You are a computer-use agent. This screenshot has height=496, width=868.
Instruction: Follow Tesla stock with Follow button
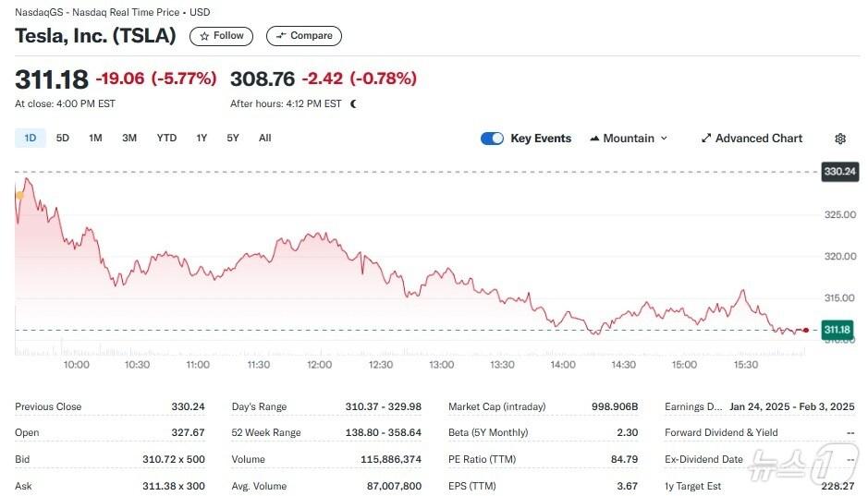(222, 36)
